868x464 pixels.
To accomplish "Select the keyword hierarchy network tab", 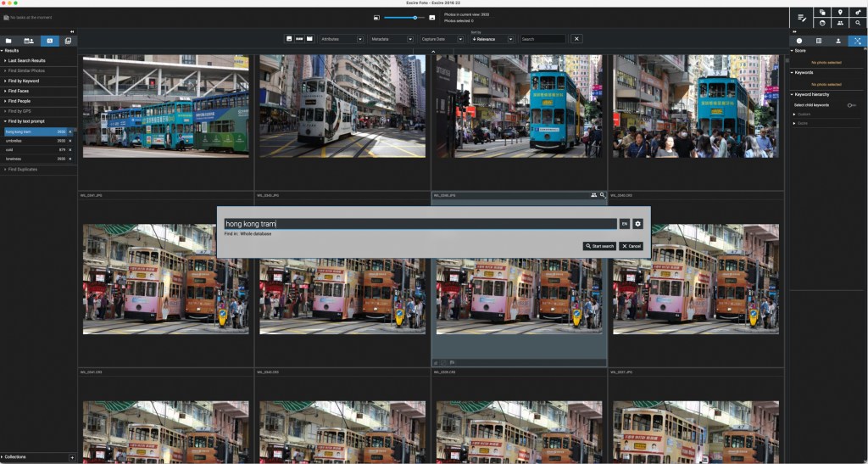I will pos(858,41).
